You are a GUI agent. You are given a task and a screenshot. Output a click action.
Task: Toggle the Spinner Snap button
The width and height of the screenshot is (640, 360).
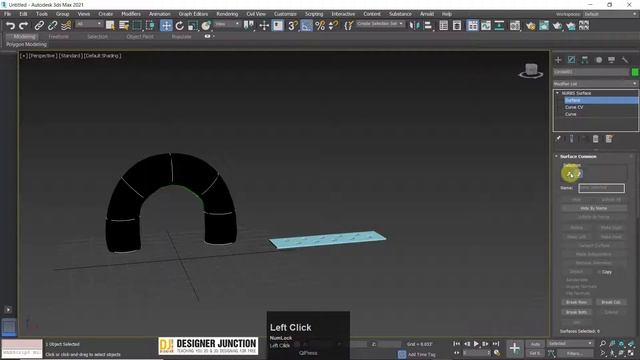click(x=333, y=26)
